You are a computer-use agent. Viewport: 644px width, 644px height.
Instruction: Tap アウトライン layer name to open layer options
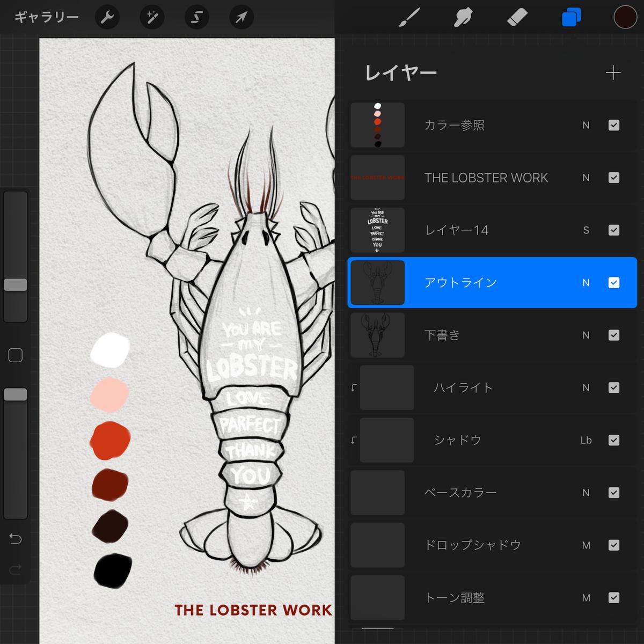(460, 283)
